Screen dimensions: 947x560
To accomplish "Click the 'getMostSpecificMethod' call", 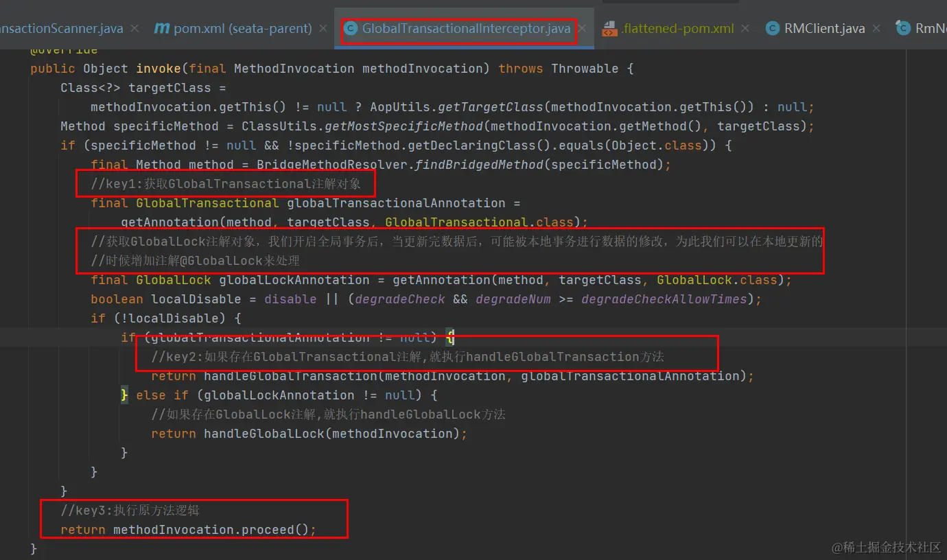I will point(404,126).
